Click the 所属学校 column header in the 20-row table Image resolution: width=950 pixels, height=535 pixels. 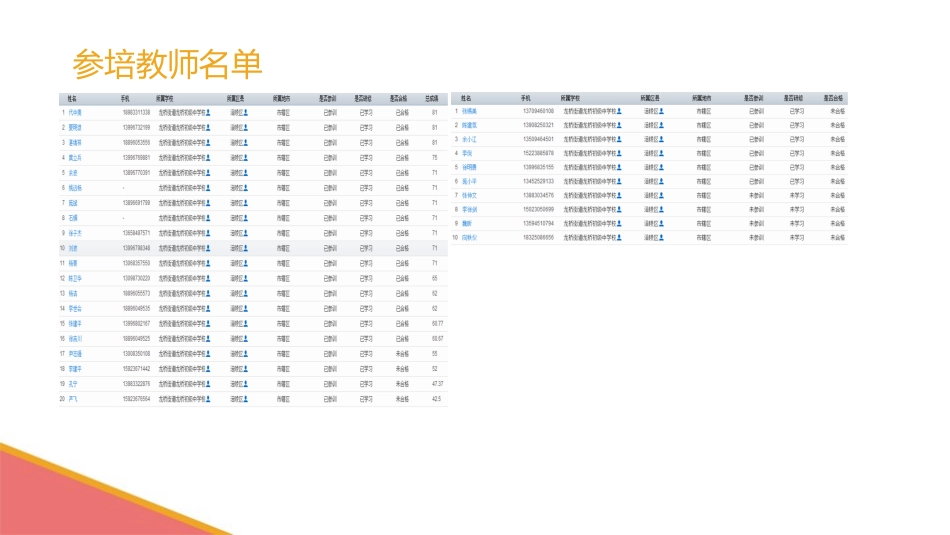165,98
